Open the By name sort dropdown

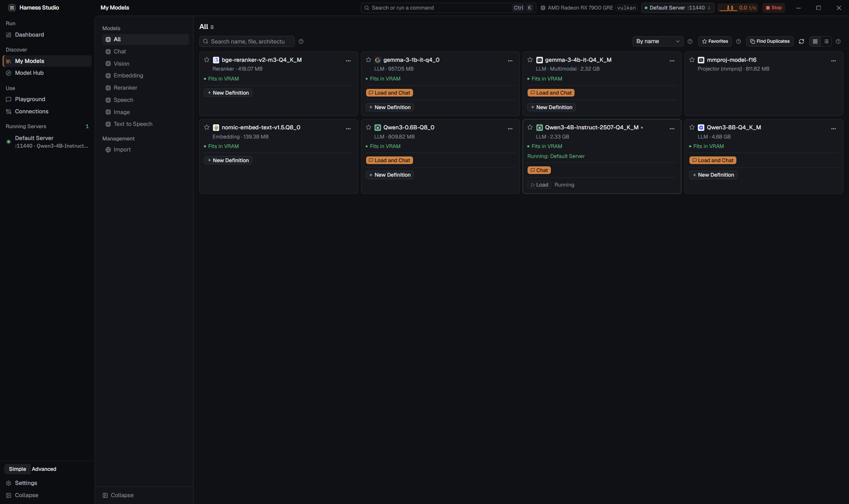(658, 41)
